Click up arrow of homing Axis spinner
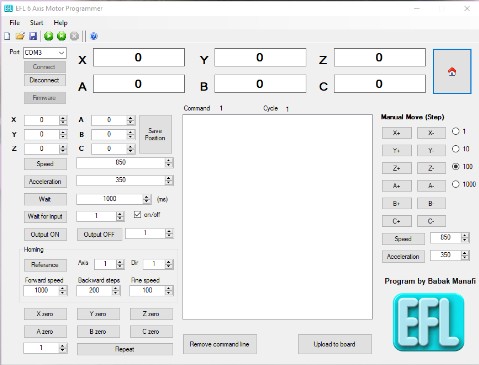This screenshot has width=479, height=365. pyautogui.click(x=120, y=262)
